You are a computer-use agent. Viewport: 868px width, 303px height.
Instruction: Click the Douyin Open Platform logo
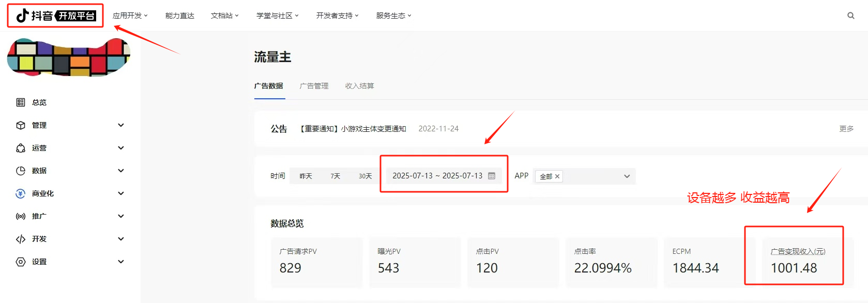(56, 16)
